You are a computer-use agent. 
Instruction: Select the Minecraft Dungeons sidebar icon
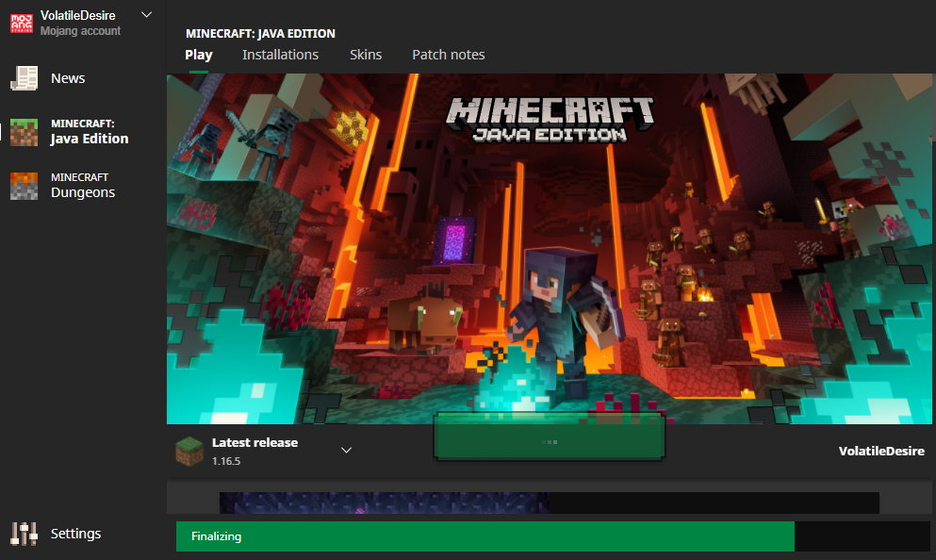24,186
